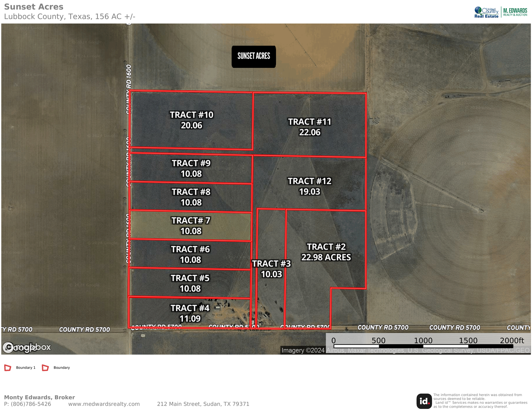This screenshot has width=532, height=411.
Task: Click the 212 Main Street, Sudan address text
Action: click(203, 404)
